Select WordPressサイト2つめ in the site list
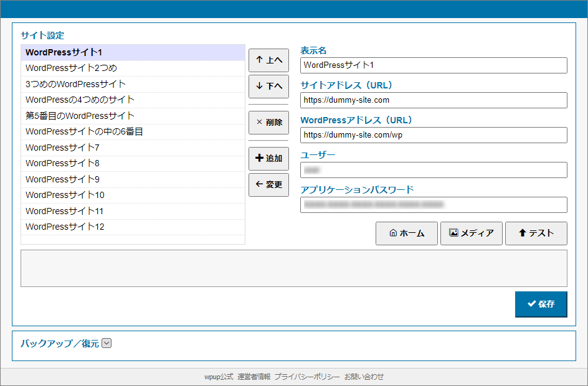 click(71, 68)
